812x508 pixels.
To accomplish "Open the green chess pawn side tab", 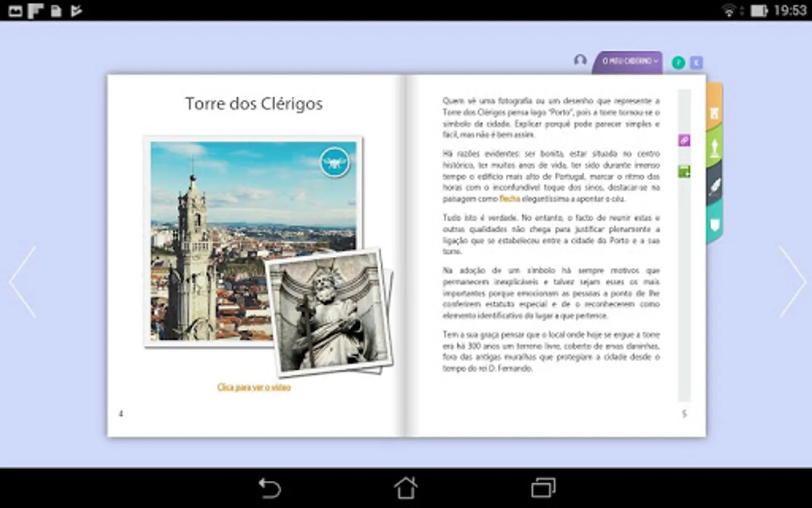I will [714, 147].
